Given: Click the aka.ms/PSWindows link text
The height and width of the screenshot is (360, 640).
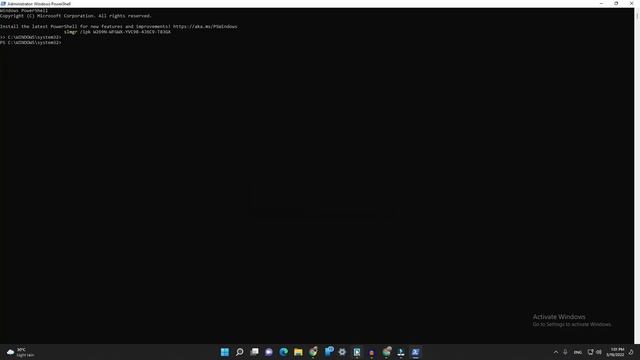Looking at the screenshot, I should point(205,27).
